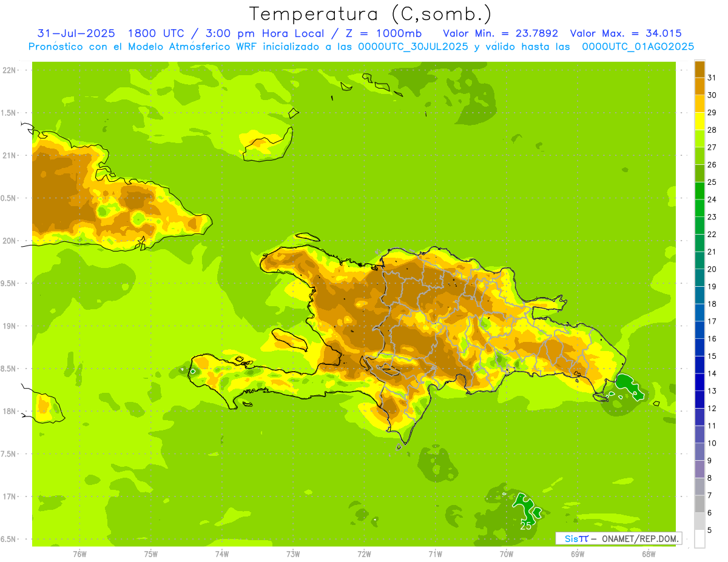Click "Valor Max. = 34.015"
Image resolution: width=728 pixels, height=562 pixels.
[x=625, y=33]
